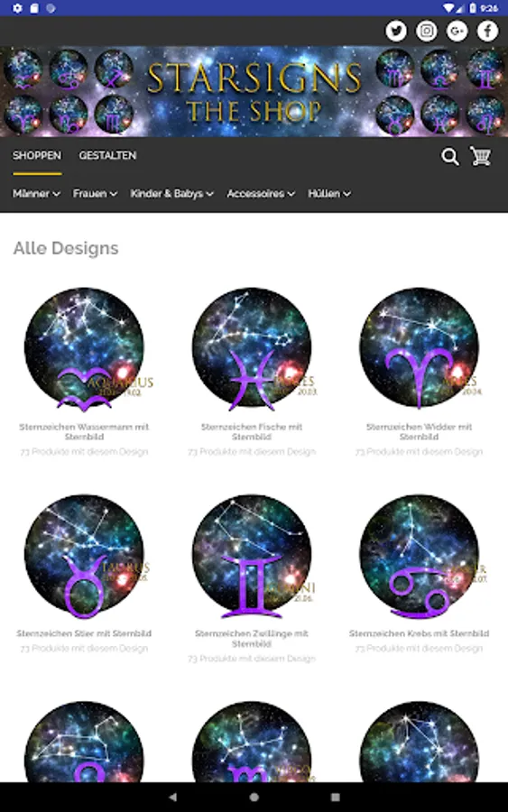
Task: Expand the Männer dropdown menu
Action: coord(36,194)
